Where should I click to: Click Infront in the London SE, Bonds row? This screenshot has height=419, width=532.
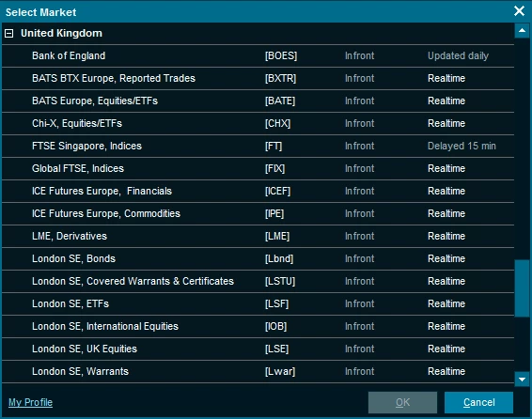(x=360, y=258)
